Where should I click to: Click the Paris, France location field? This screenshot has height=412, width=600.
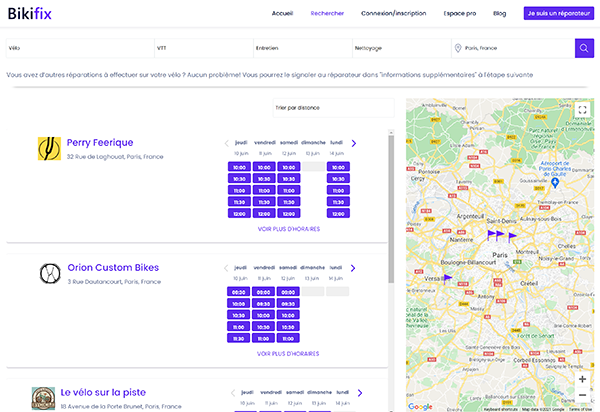click(512, 47)
